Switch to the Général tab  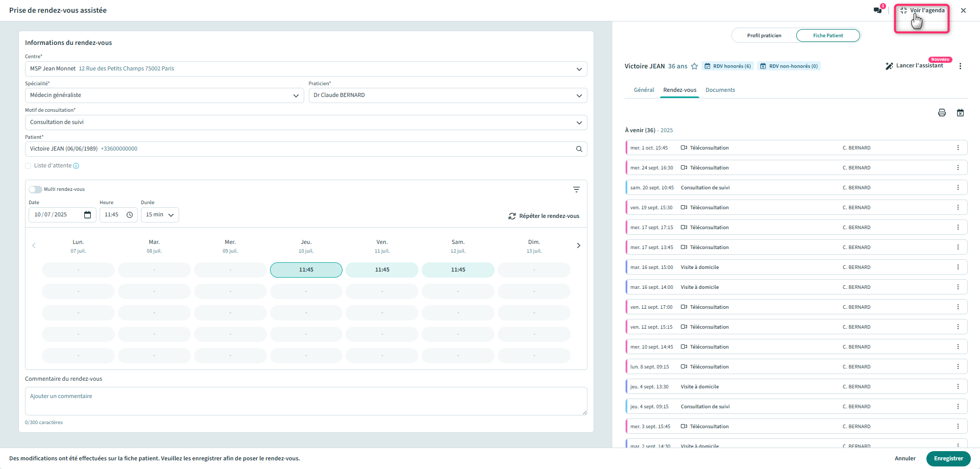[644, 90]
